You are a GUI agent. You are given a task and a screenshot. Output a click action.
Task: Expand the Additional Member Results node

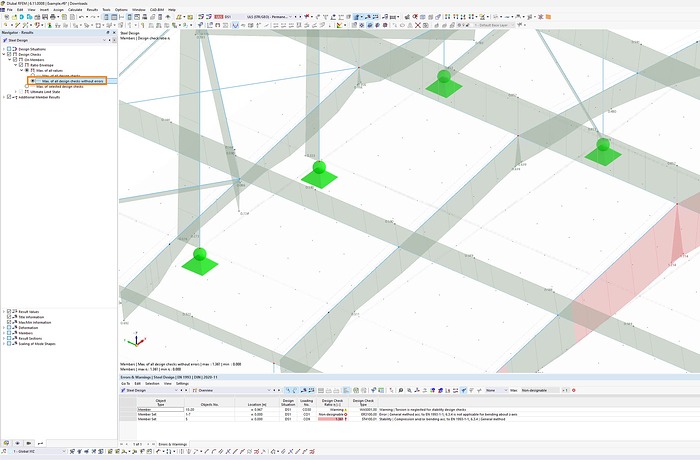(x=5, y=97)
